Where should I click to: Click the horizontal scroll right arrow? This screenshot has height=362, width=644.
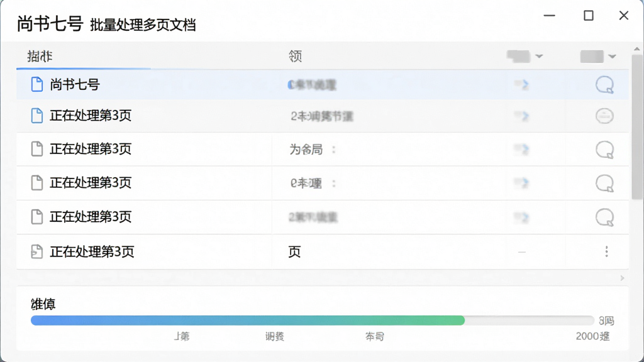(x=622, y=278)
